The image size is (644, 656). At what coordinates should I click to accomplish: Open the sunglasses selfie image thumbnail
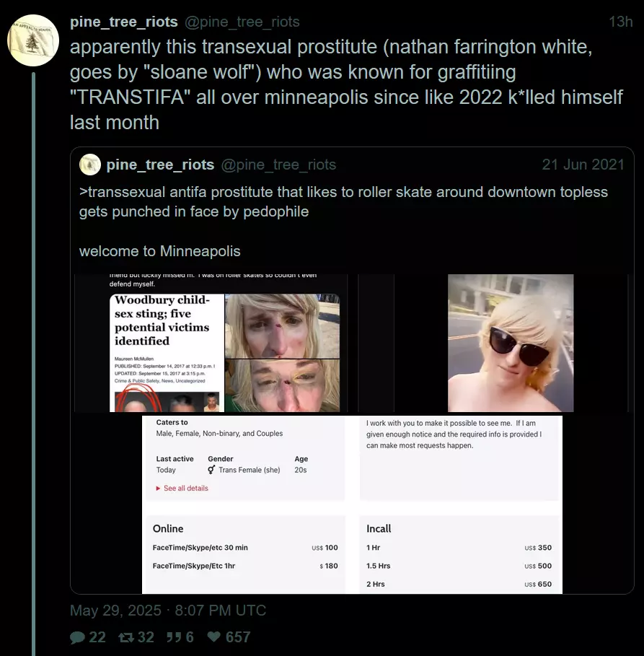[511, 343]
